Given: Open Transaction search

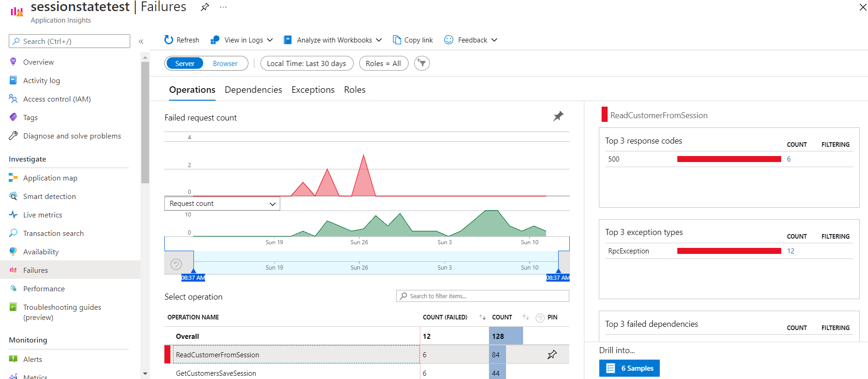Looking at the screenshot, I should [54, 233].
